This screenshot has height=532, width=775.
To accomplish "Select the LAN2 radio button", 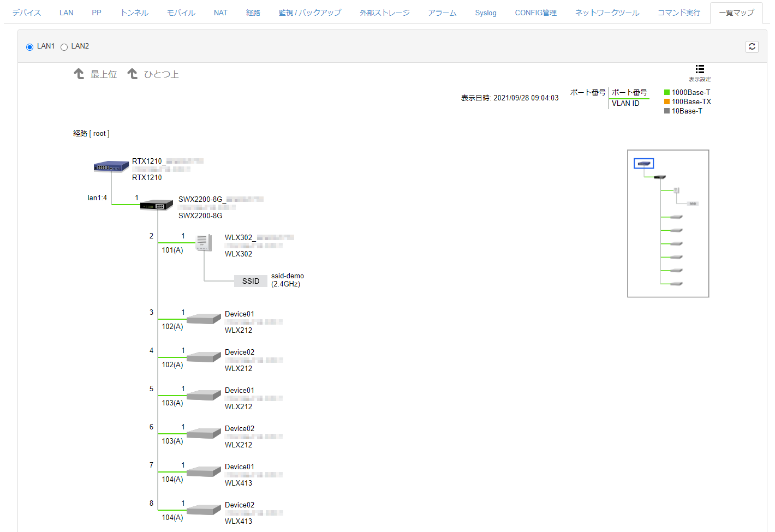I will click(64, 47).
